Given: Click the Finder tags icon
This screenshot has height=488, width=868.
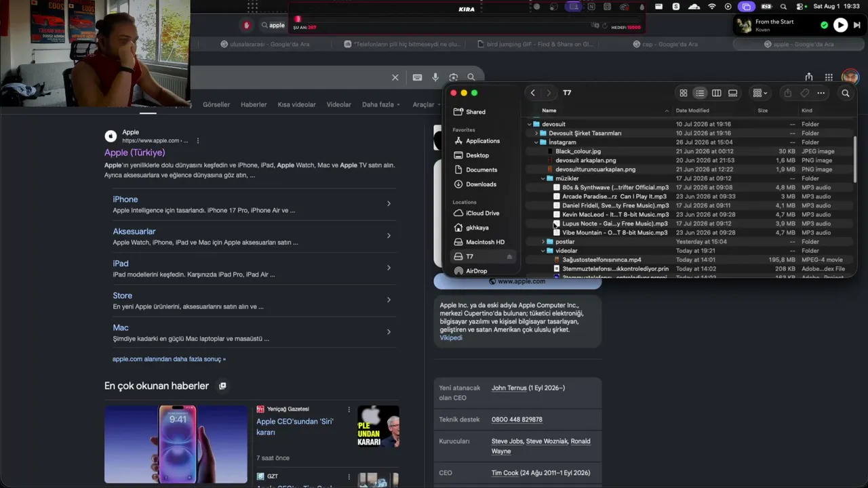Looking at the screenshot, I should point(805,93).
